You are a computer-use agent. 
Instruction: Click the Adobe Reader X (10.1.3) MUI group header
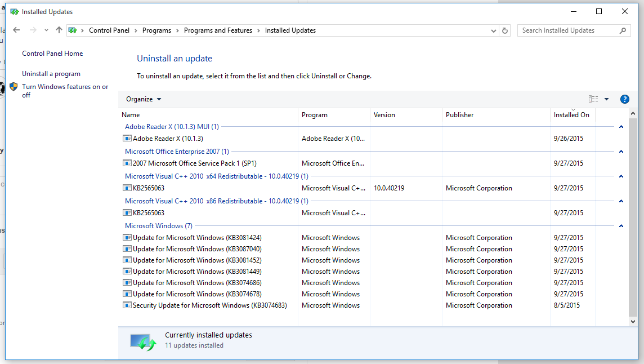click(x=172, y=127)
